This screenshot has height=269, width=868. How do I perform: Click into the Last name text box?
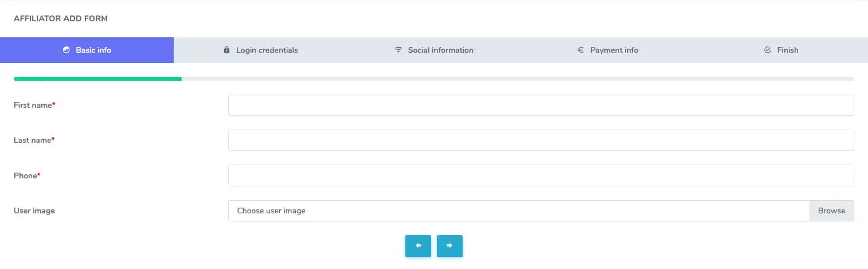[x=541, y=141]
